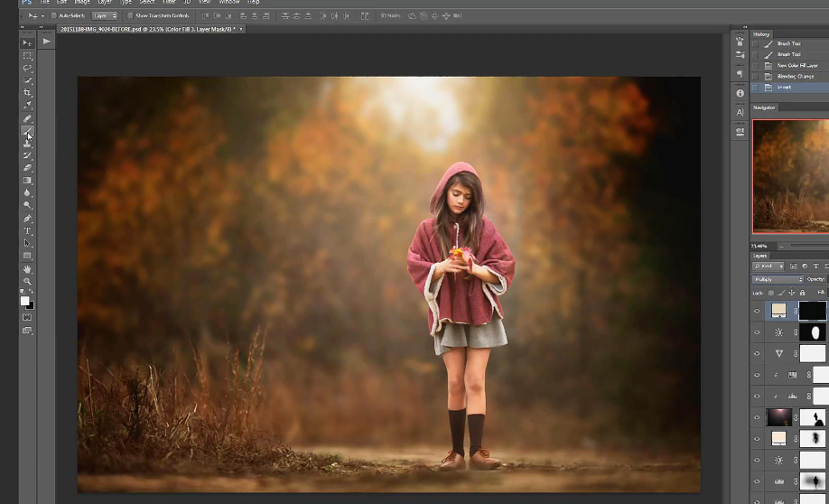Select the Horizontal Type tool
The width and height of the screenshot is (829, 504).
pyautogui.click(x=27, y=231)
